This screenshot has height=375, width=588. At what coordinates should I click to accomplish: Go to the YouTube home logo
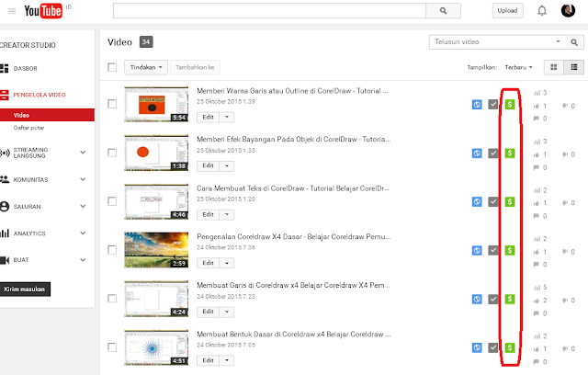click(x=43, y=11)
